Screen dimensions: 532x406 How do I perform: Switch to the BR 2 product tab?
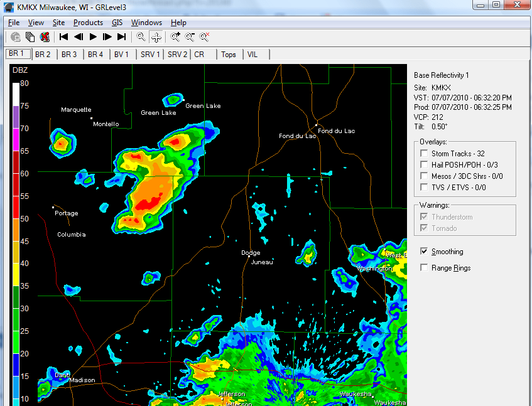[x=45, y=55]
